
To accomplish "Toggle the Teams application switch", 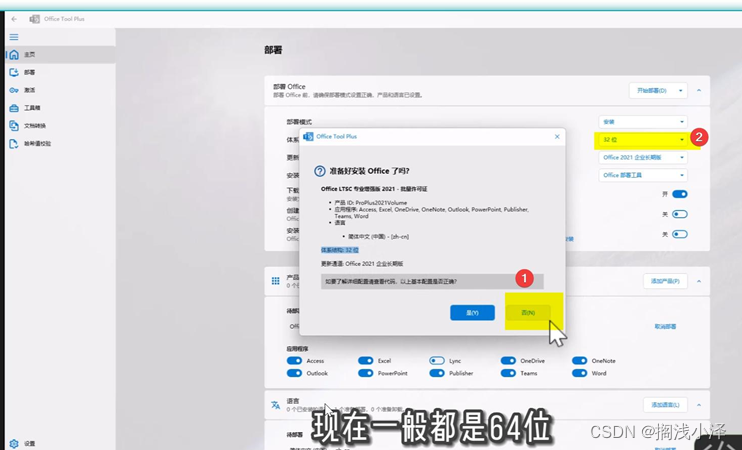I will 508,373.
